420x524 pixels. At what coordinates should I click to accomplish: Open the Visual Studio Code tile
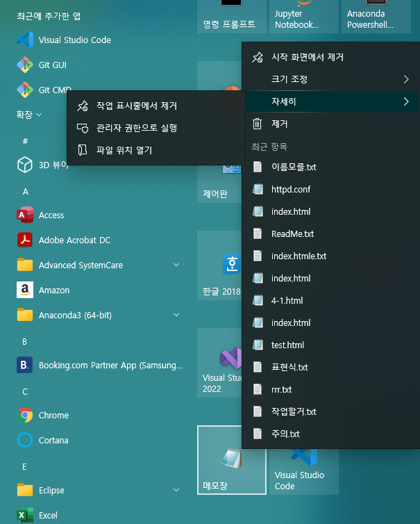(304, 471)
